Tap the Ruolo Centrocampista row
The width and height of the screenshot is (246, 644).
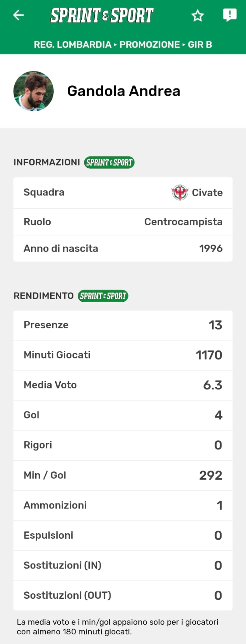[123, 222]
